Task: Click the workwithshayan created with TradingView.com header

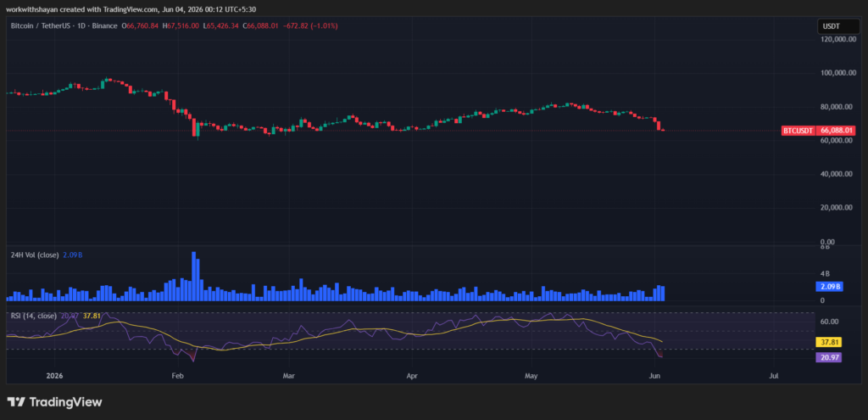Action: point(131,9)
